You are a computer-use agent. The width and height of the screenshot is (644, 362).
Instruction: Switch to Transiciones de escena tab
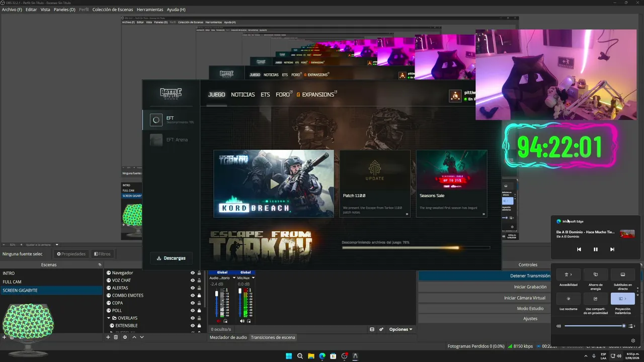point(273,337)
